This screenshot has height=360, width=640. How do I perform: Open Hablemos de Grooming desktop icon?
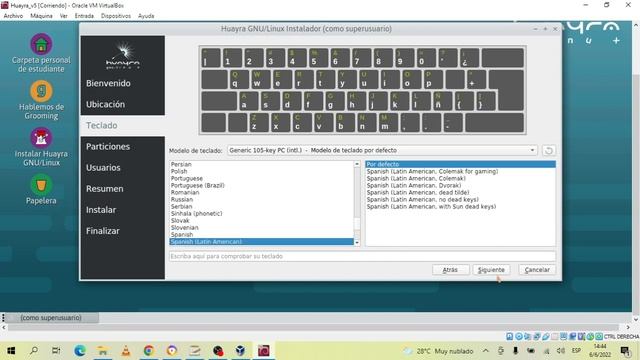pos(41,100)
